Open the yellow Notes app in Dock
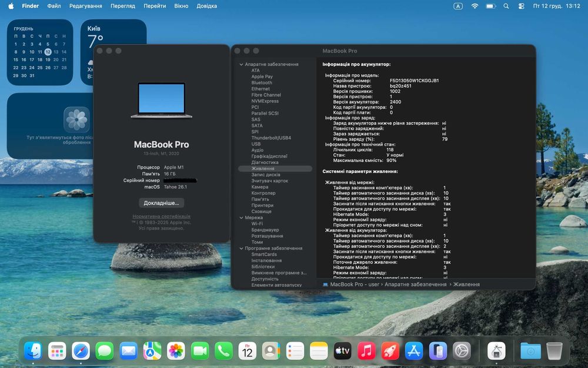This screenshot has height=368, width=588. coord(319,352)
